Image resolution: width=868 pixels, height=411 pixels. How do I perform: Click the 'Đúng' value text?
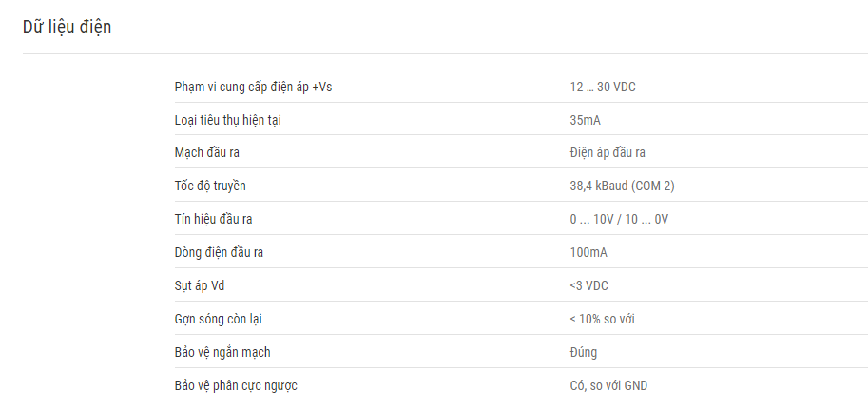(x=584, y=352)
